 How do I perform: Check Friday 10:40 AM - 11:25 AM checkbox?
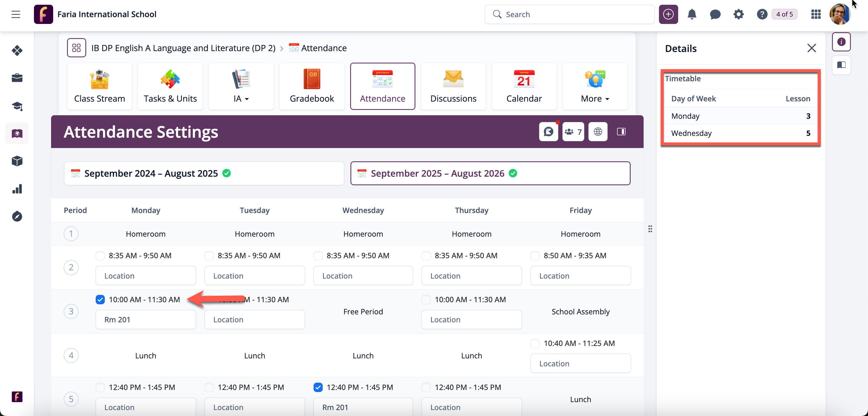coord(535,343)
